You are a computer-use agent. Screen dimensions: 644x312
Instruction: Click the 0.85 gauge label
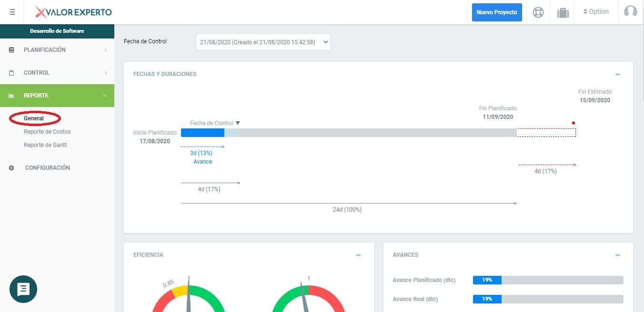tap(168, 283)
